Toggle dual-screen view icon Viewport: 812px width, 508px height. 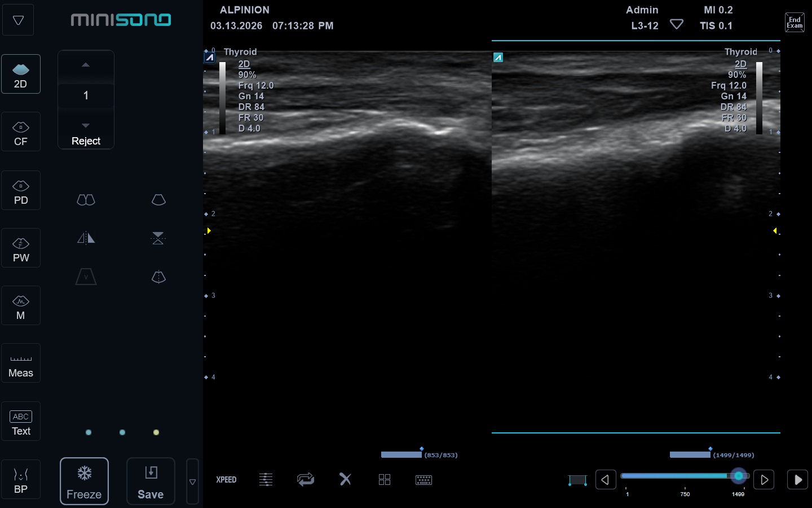tap(86, 200)
